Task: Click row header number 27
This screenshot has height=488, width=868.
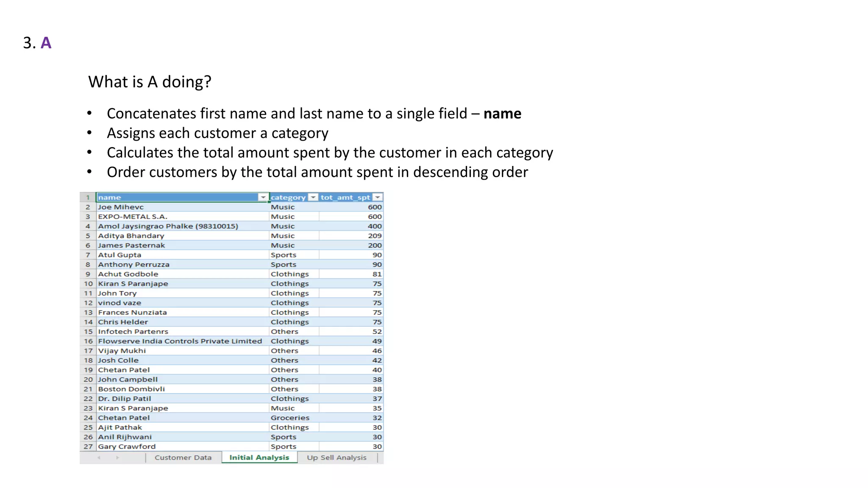Action: 88,446
